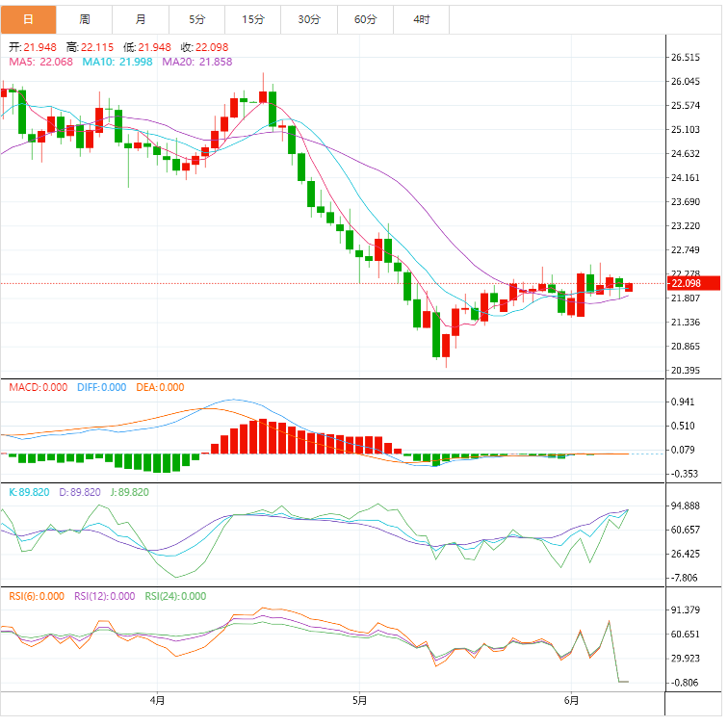Open the 15分 timeframe tab
The width and height of the screenshot is (728, 726).
click(253, 19)
